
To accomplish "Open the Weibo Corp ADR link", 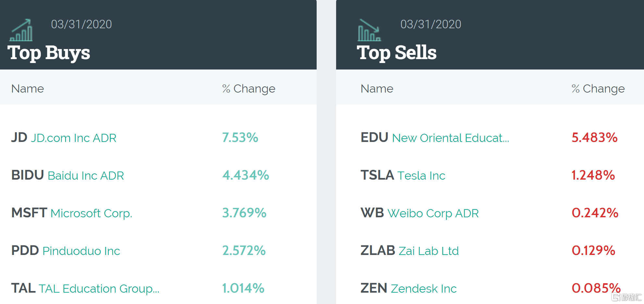I will coord(433,213).
